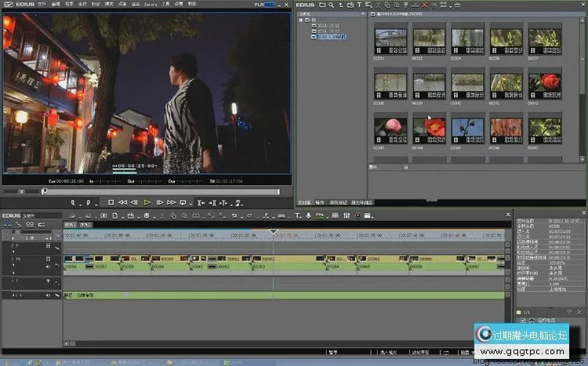Image resolution: width=588 pixels, height=366 pixels.
Task: Click the Rewind button in the player
Action: (122, 202)
